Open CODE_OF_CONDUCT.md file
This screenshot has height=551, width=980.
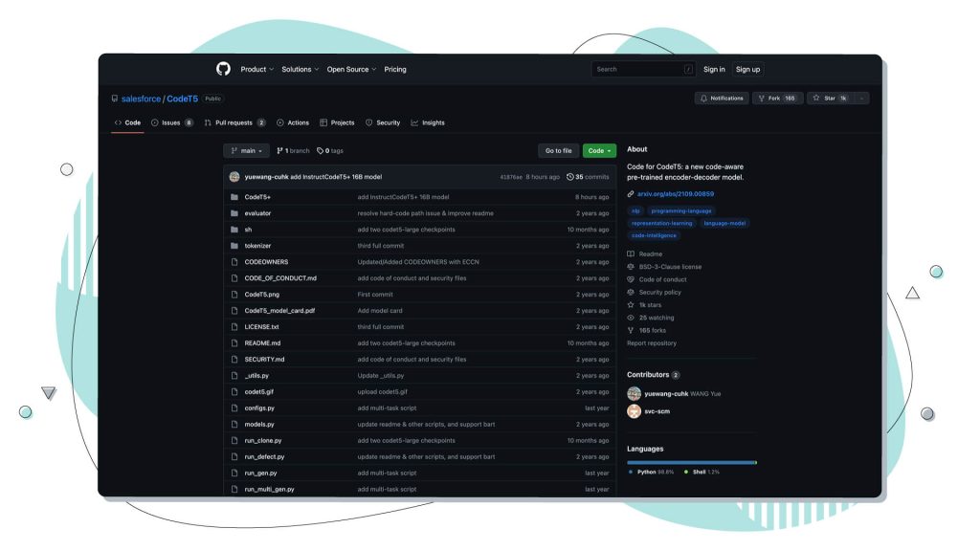pyautogui.click(x=280, y=278)
